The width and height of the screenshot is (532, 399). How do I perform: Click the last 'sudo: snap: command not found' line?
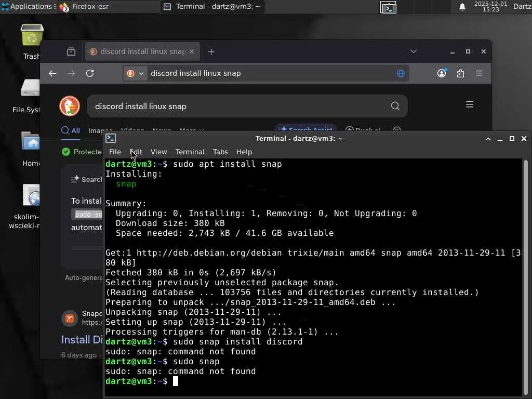click(180, 371)
